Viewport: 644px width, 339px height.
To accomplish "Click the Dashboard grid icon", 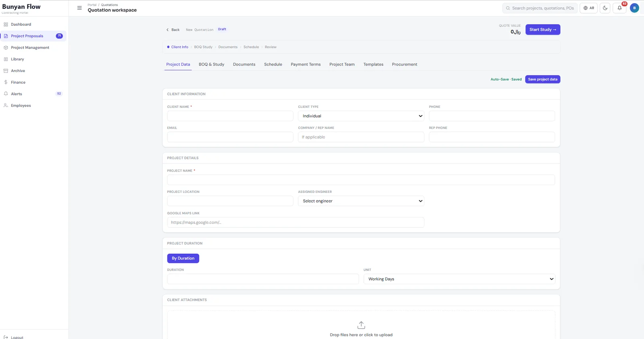I will click(x=6, y=25).
